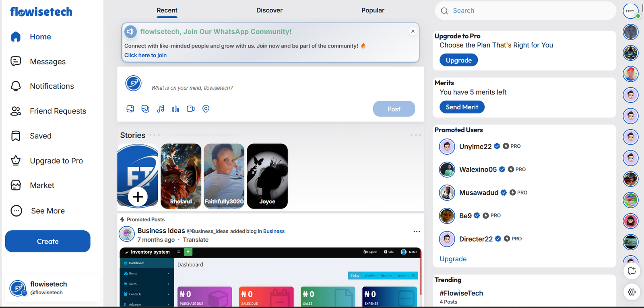Click the settings gear icon in chat sidebar
The height and width of the screenshot is (308, 644).
(x=632, y=292)
